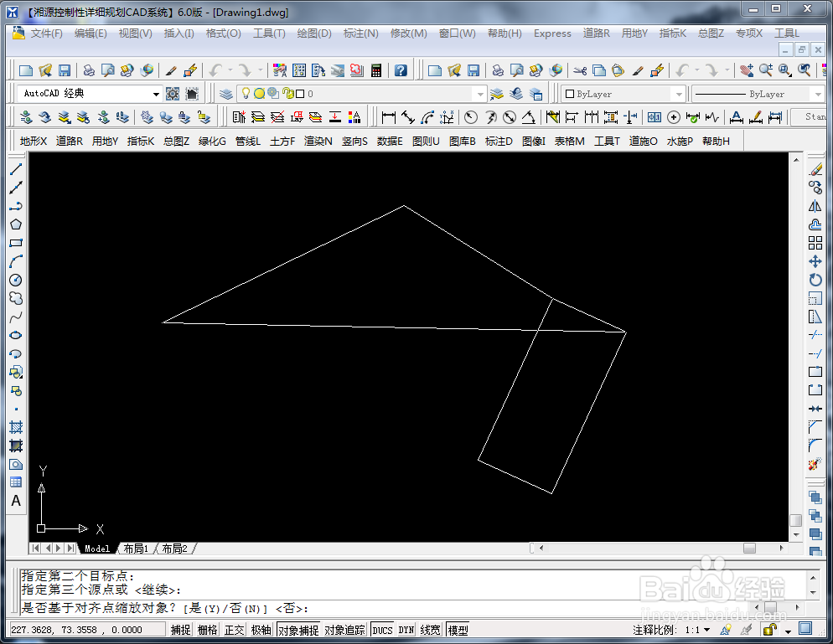Viewport: 833px width, 644px height.
Task: Toggle 极轴 polar tracking
Action: coord(261,630)
